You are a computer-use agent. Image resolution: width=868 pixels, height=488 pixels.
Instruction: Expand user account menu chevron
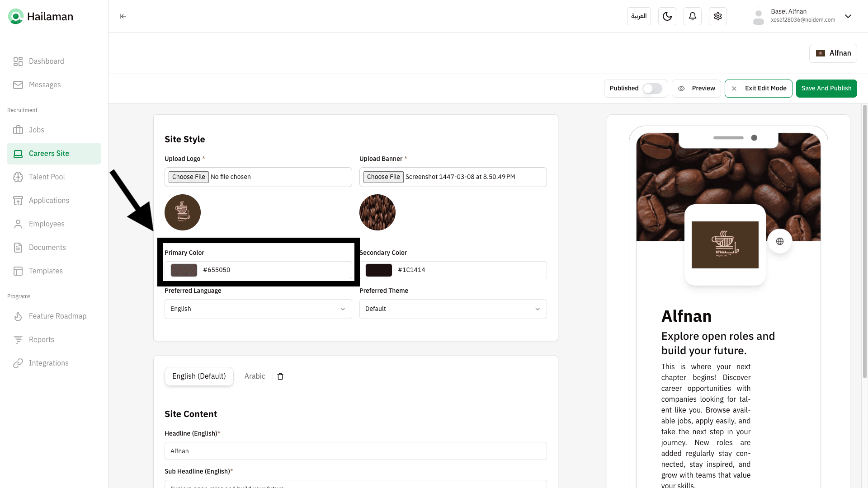[848, 16]
